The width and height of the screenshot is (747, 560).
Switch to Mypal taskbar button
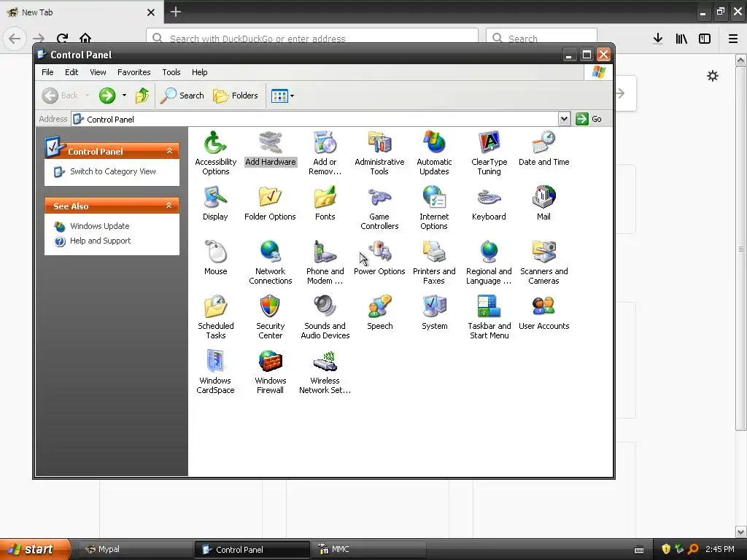tap(135, 550)
